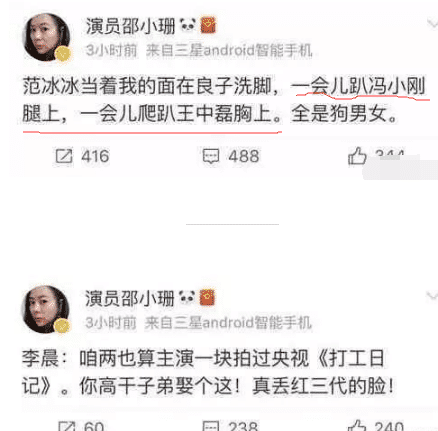Image resolution: width=438 pixels, height=431 pixels.
Task: Open the post text starting with 李晨
Action: (208, 373)
